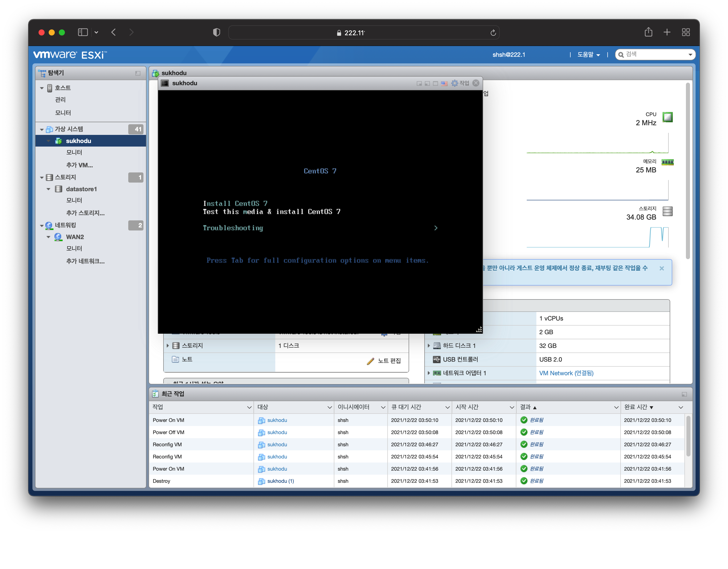Open the VM Network (연결됨) link

[566, 373]
